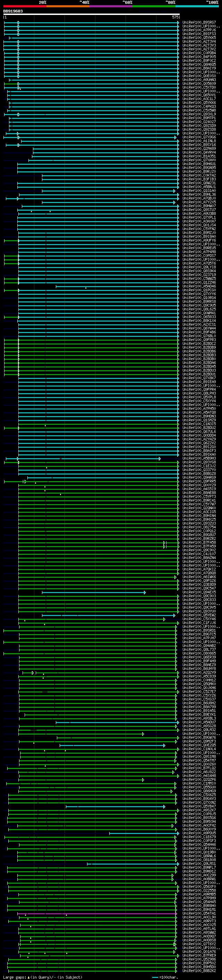Click the =100char. scale legend
Viewport: 222px width, 980px height.
coord(165,977)
